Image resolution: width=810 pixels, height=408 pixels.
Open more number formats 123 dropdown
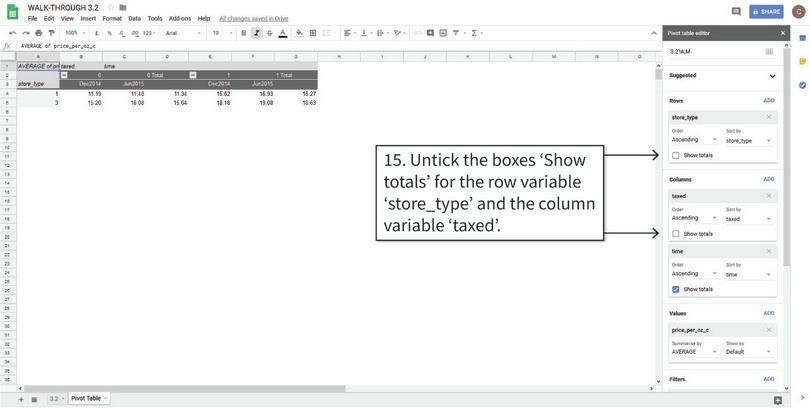[x=149, y=33]
